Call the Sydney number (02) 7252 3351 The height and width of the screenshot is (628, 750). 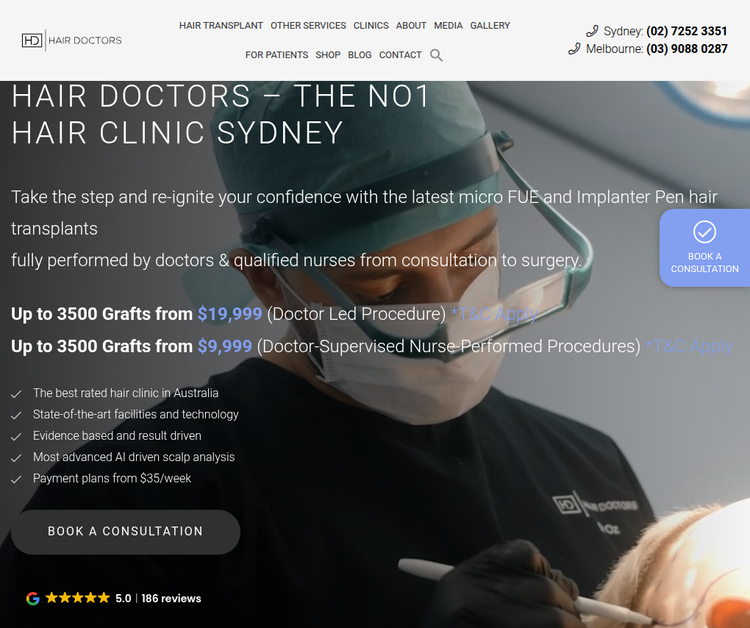(x=686, y=31)
